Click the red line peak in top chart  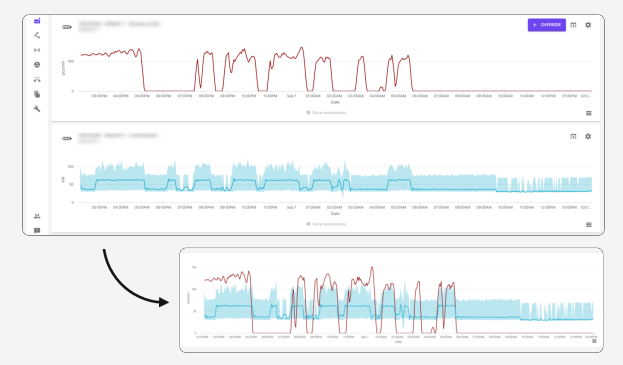302,48
